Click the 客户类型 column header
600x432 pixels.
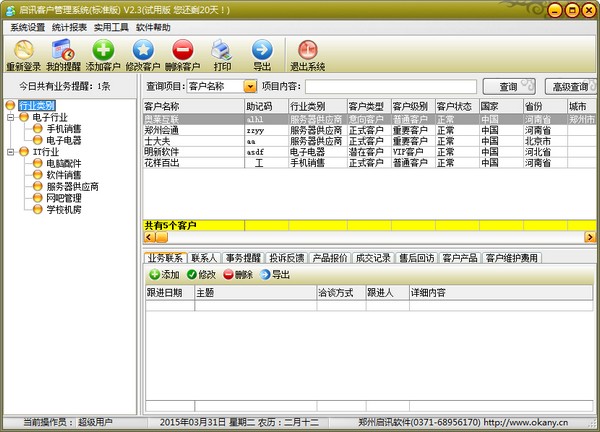click(x=369, y=106)
